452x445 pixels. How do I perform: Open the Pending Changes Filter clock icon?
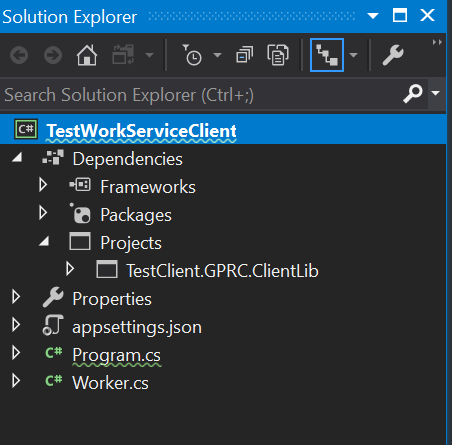[x=192, y=55]
